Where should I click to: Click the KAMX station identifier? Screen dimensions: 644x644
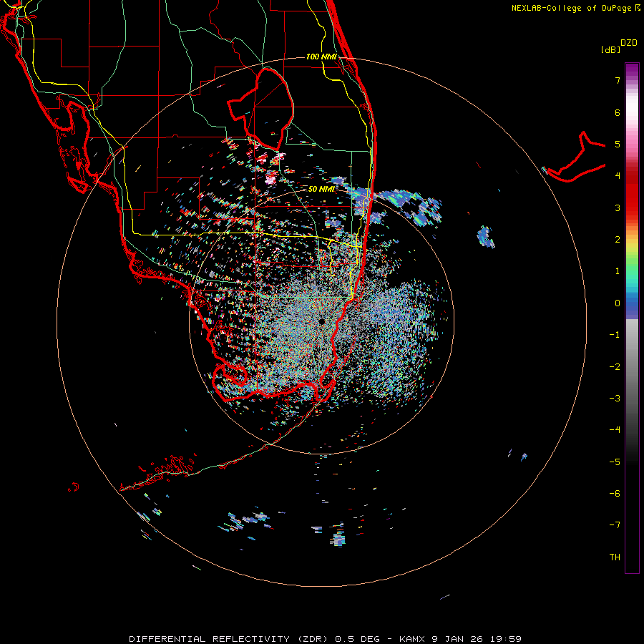[412, 639]
